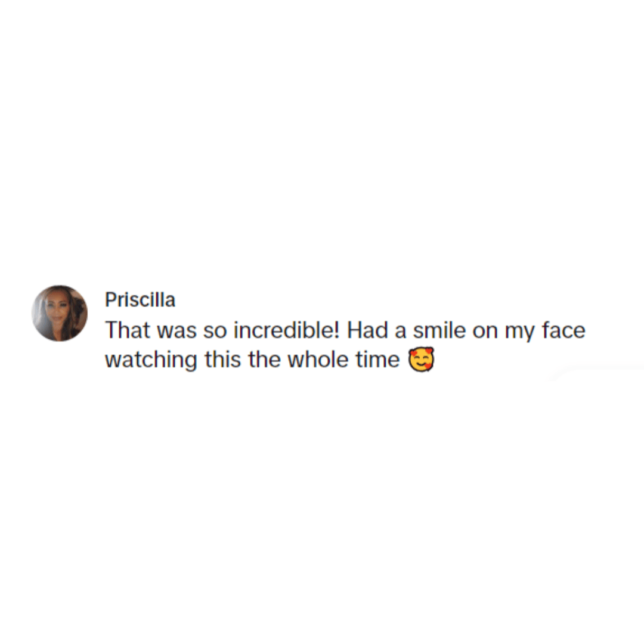Click the word "on" in the comment
This screenshot has height=644, width=644.
[x=485, y=331]
